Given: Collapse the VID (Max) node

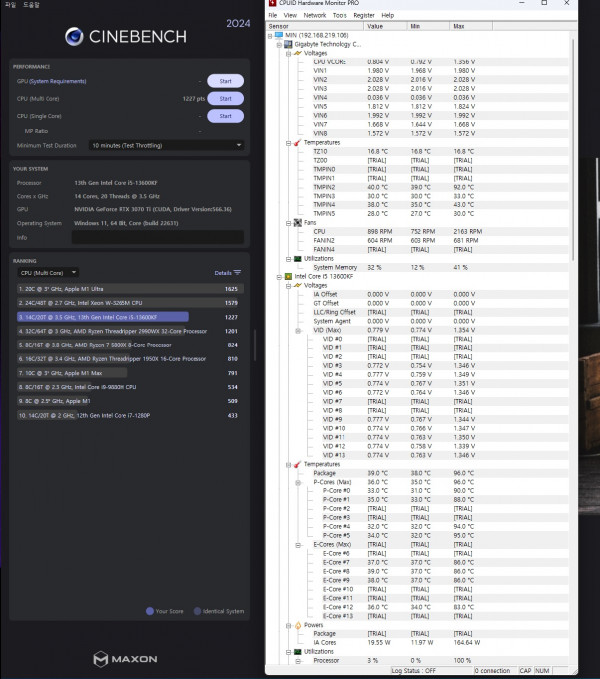Looking at the screenshot, I should click(298, 330).
